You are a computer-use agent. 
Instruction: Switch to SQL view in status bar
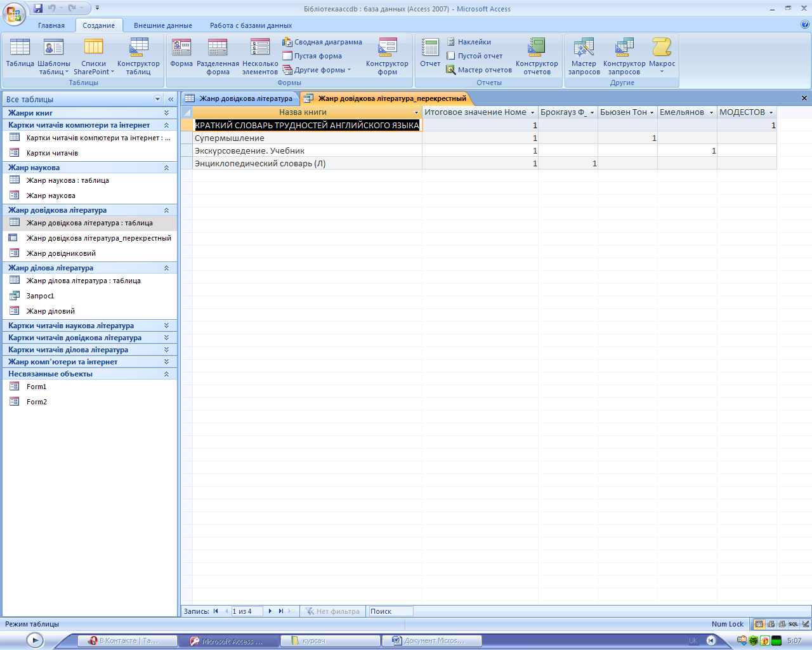tap(794, 624)
